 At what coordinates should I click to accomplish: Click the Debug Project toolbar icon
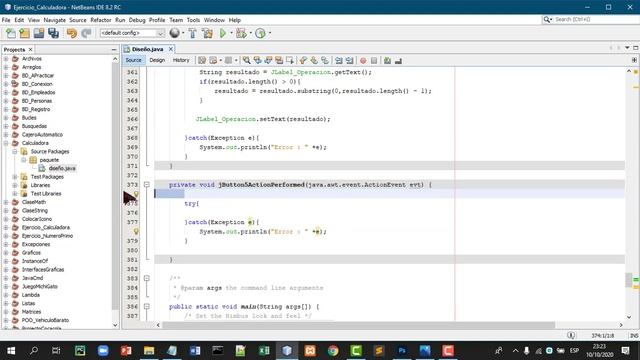241,33
